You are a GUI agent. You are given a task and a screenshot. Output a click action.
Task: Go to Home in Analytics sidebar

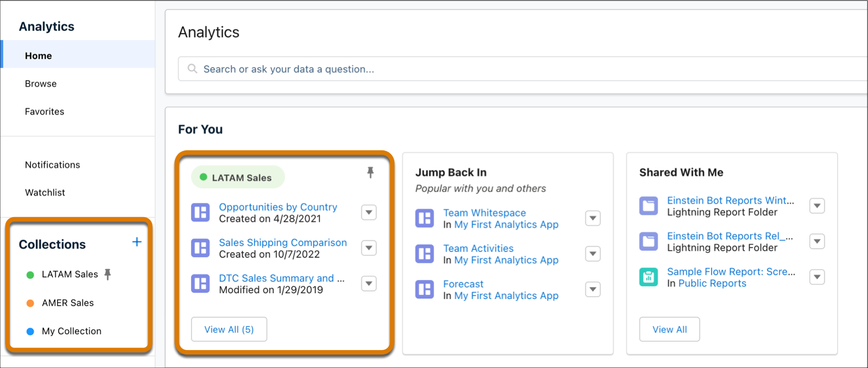[78, 54]
